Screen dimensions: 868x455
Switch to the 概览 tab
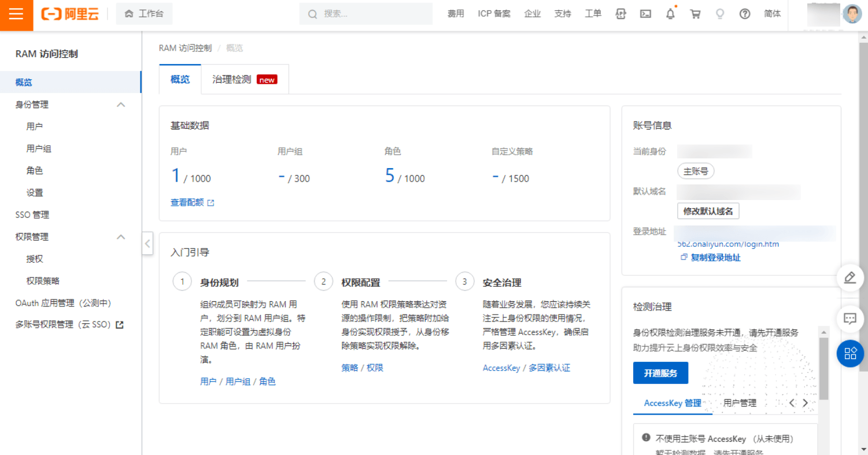pos(180,79)
